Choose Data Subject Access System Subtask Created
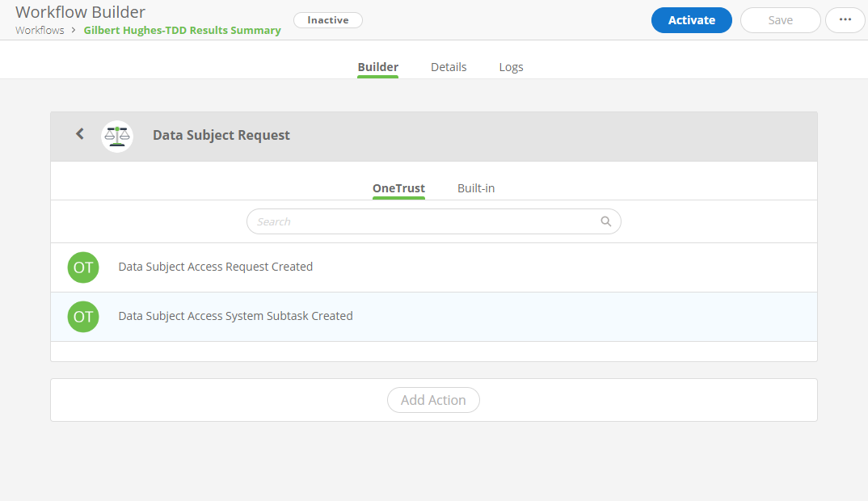Viewport: 868px width, 501px height. 235,316
